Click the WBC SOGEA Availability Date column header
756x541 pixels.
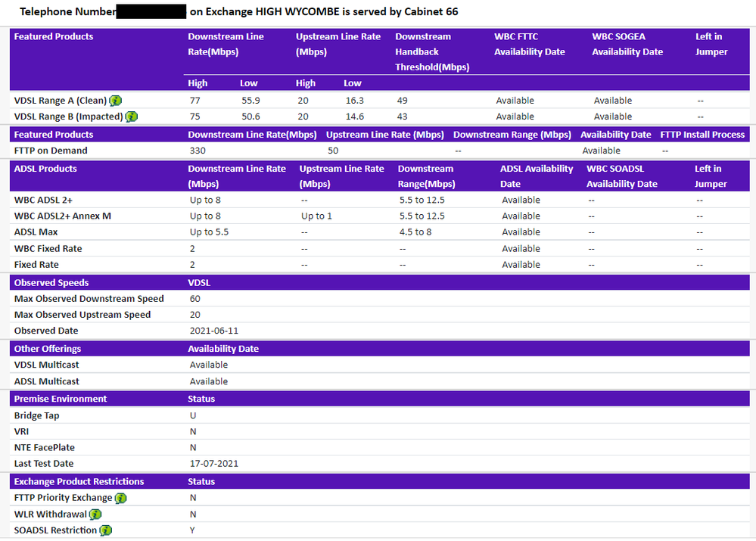pyautogui.click(x=627, y=44)
